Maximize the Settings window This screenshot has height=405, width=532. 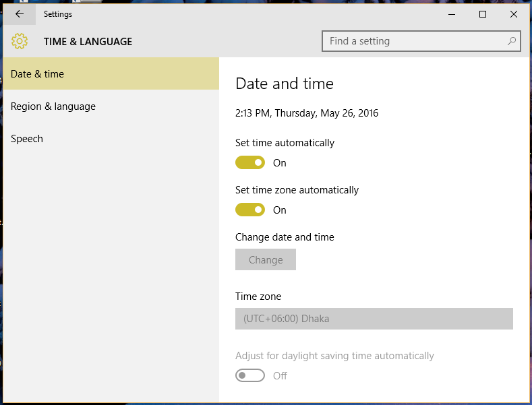[x=483, y=14]
